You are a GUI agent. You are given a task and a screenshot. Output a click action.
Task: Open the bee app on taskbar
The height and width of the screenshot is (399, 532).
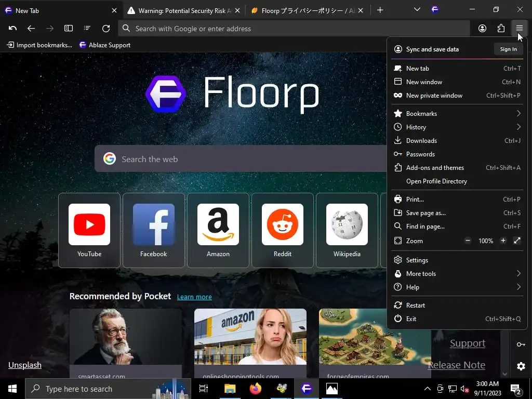pyautogui.click(x=281, y=389)
